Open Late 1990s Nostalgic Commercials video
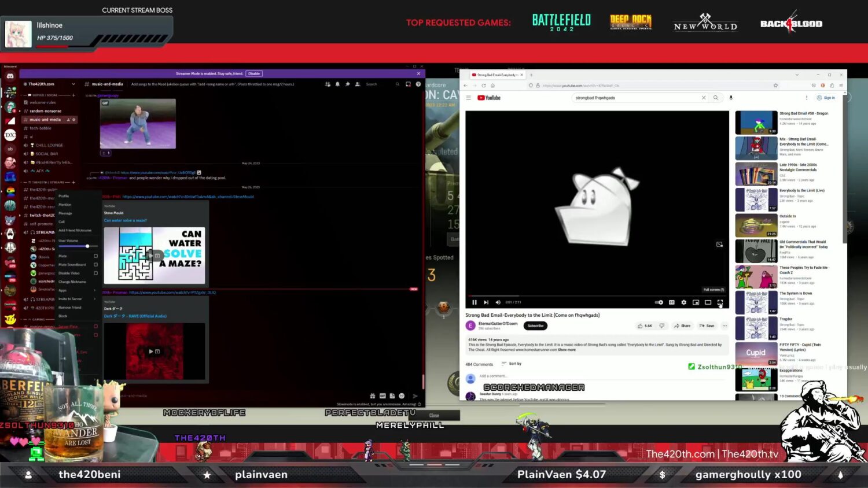The width and height of the screenshot is (868, 488). [756, 173]
